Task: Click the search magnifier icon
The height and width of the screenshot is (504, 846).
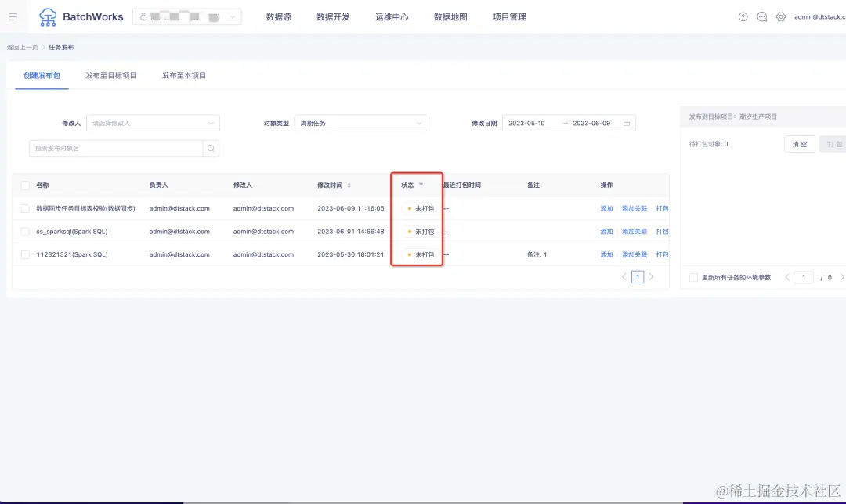Action: [211, 148]
